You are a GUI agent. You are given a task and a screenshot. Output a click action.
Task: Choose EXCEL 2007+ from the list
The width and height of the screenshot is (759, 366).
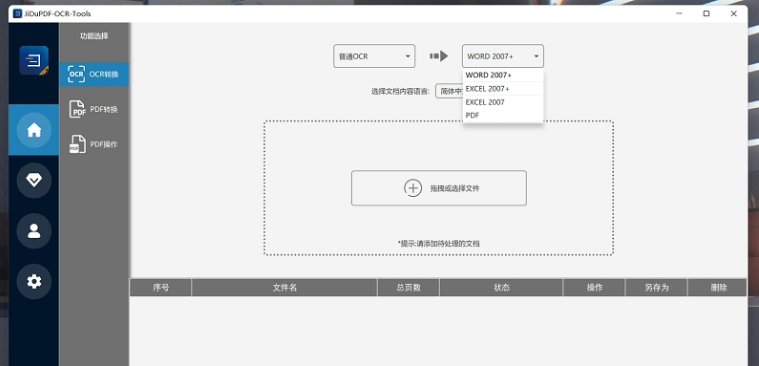[x=503, y=89]
